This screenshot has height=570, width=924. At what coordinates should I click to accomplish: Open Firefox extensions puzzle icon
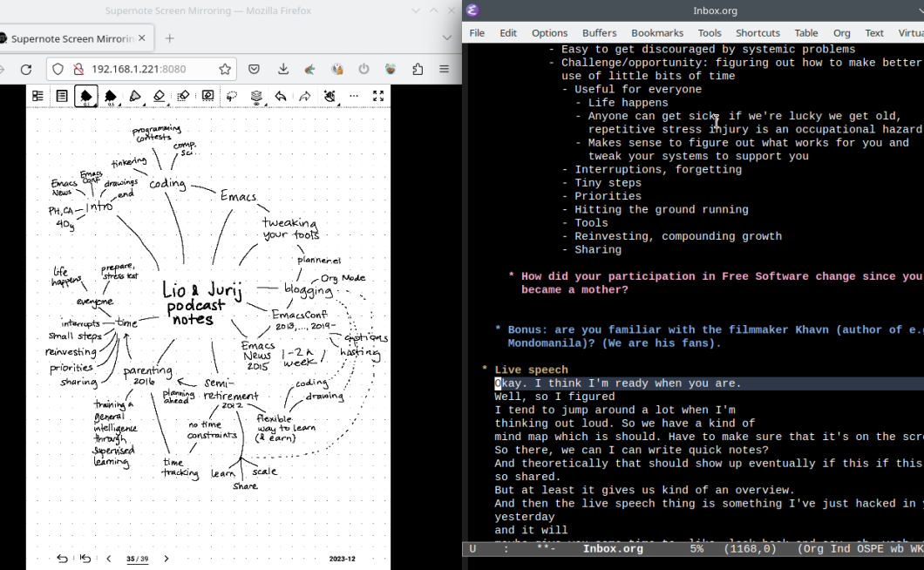tap(418, 69)
